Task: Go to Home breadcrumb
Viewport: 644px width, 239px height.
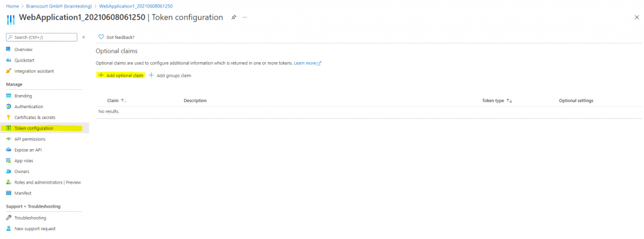Action: [13, 6]
